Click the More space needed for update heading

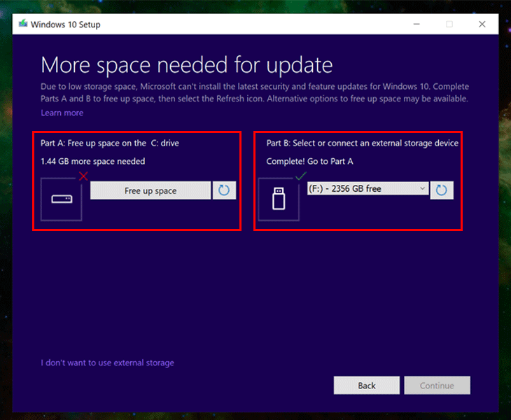[187, 65]
